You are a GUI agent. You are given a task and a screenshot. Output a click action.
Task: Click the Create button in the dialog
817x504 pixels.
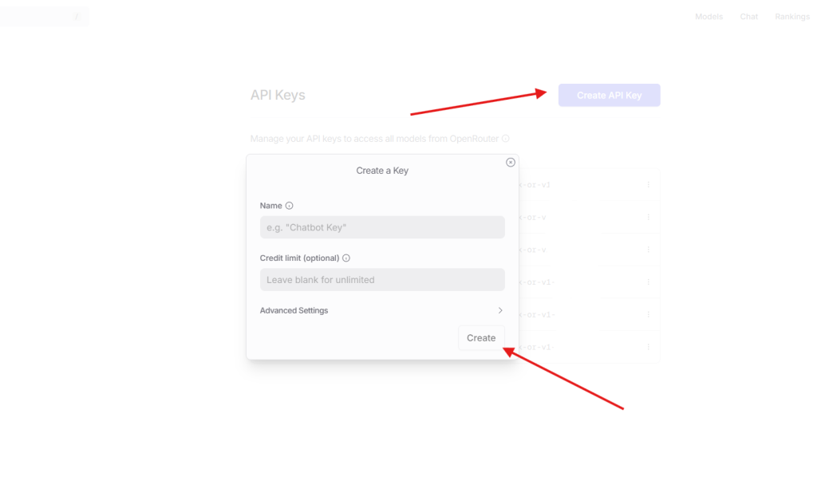click(481, 338)
